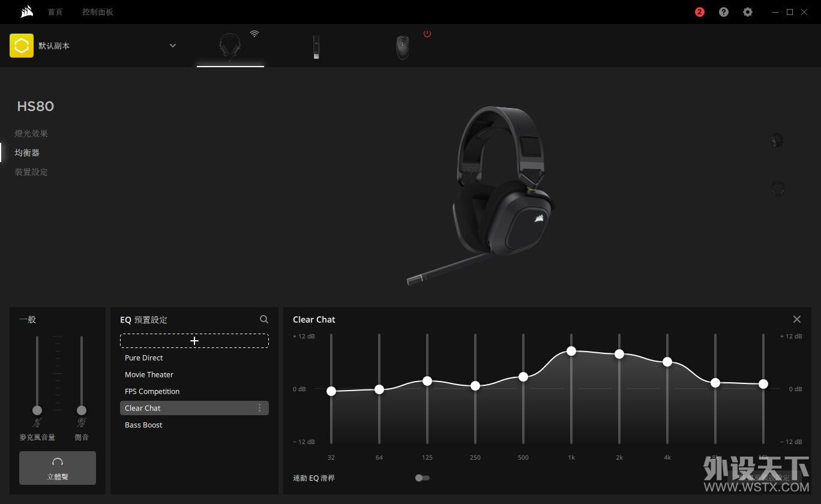This screenshot has height=504, width=821.
Task: Open the 燈光效果 lighting effects section
Action: click(x=31, y=133)
